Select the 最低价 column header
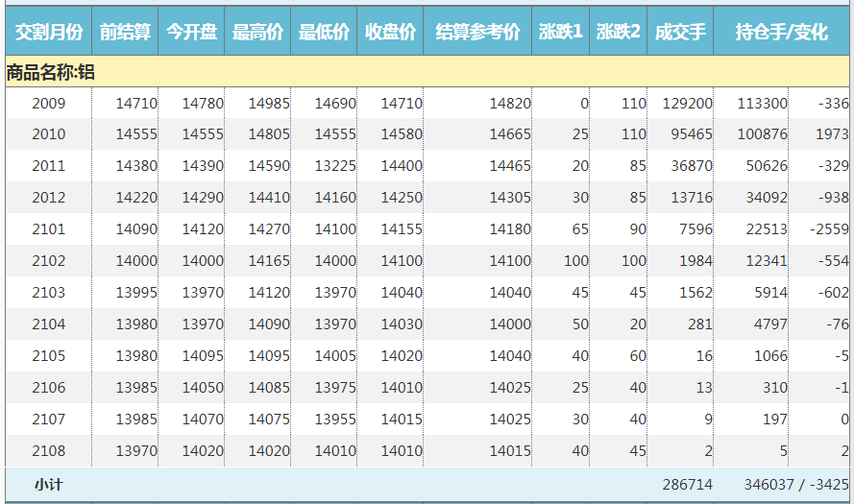Viewport: 854px width, 504px height. (324, 32)
